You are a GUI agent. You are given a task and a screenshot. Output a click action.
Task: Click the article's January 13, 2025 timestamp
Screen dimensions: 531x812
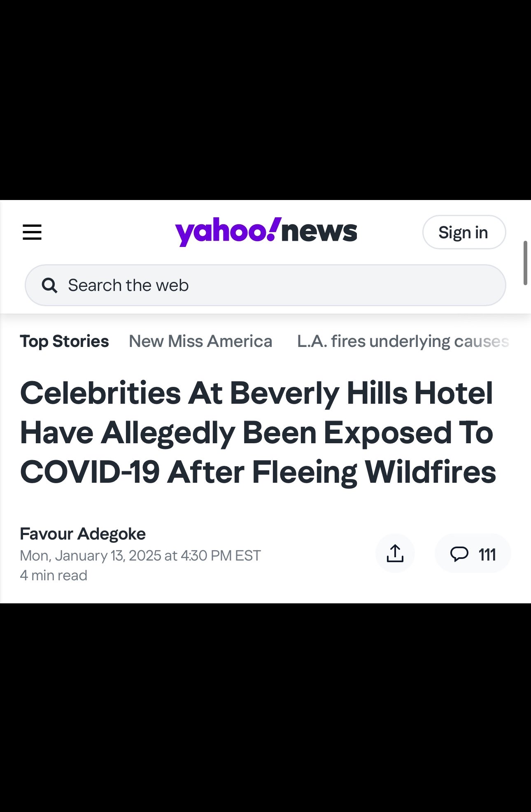click(140, 556)
